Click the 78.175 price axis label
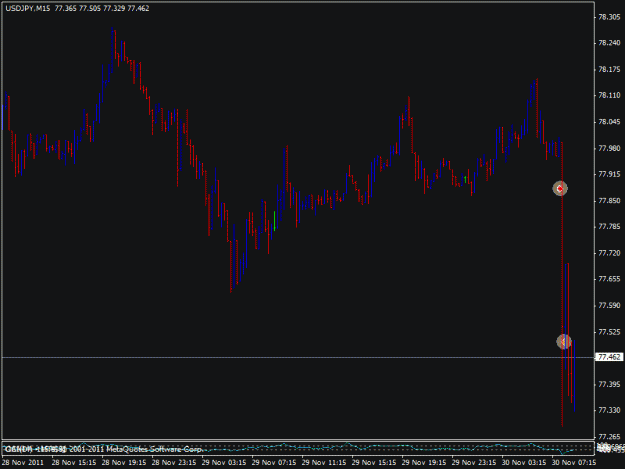Screen dimensions: 625x469 click(x=609, y=69)
